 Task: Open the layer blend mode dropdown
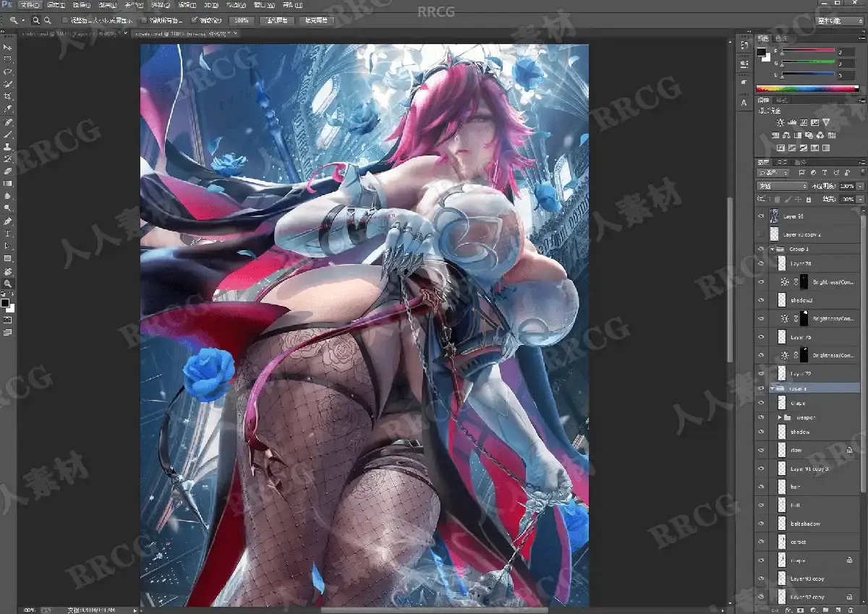782,186
